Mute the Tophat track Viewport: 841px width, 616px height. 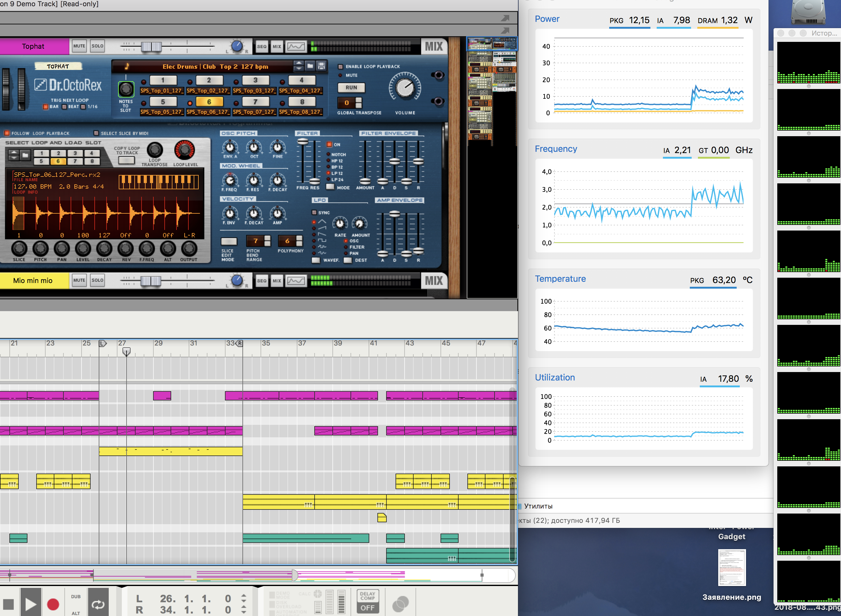pyautogui.click(x=79, y=46)
